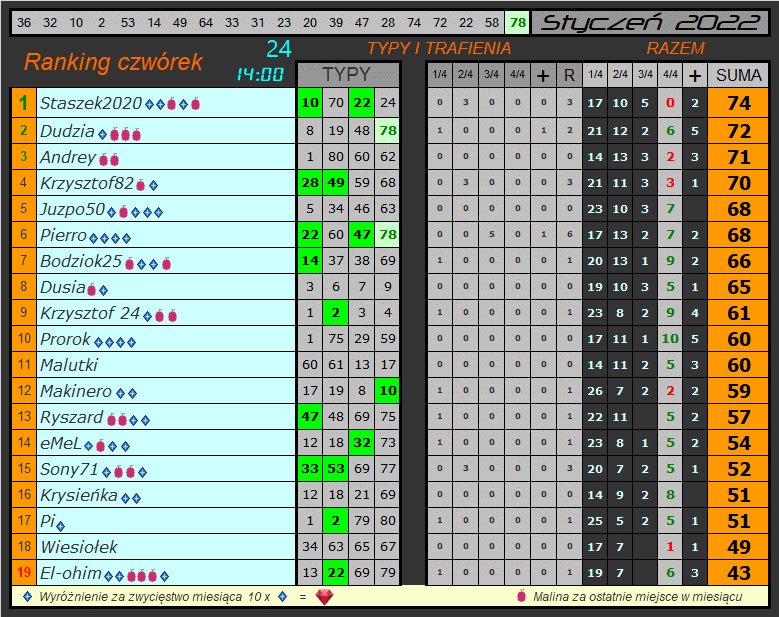
Task: Select player name 'Malutki'
Action: tap(69, 365)
